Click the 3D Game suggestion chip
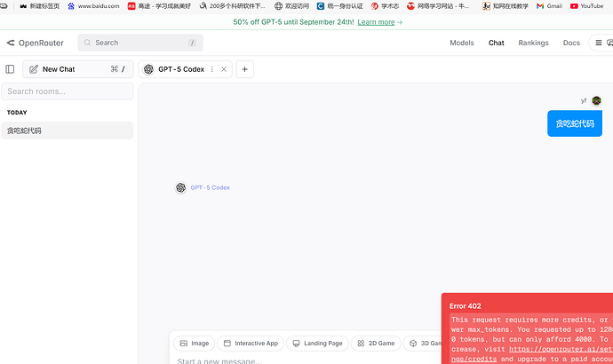 [423, 344]
